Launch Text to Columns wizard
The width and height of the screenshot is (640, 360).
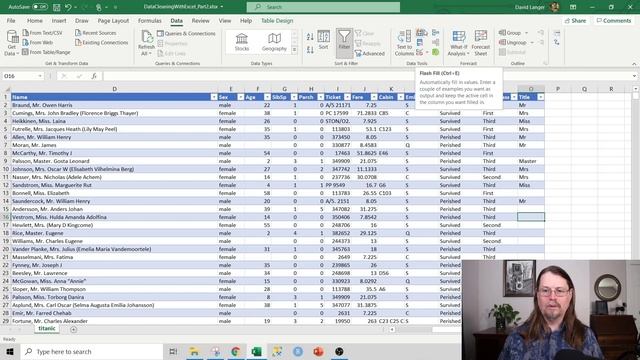click(x=404, y=43)
